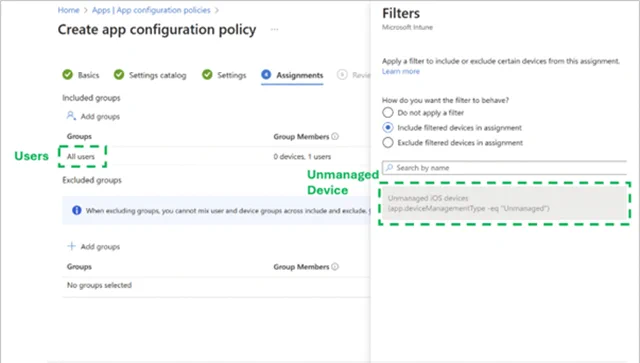The height and width of the screenshot is (363, 640).
Task: Switch to the Settings step
Action: coord(231,75)
